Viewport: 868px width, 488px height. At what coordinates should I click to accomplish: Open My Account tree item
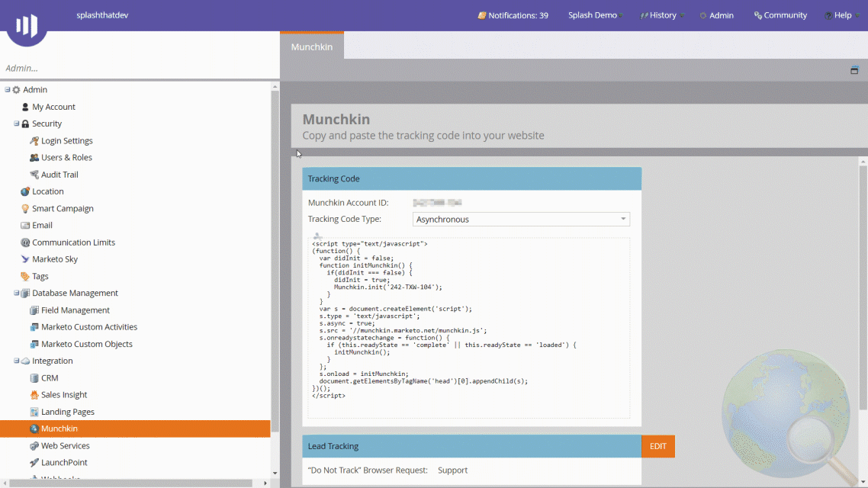[x=53, y=107]
